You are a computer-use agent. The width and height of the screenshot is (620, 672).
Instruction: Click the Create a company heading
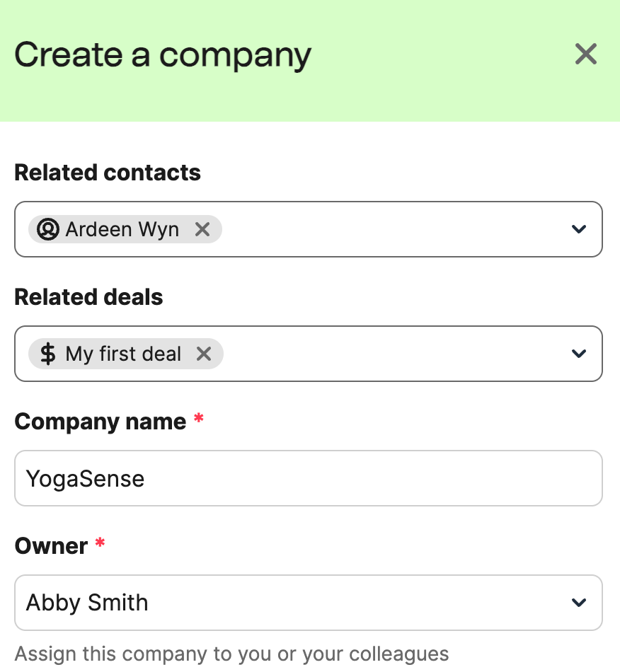163,56
